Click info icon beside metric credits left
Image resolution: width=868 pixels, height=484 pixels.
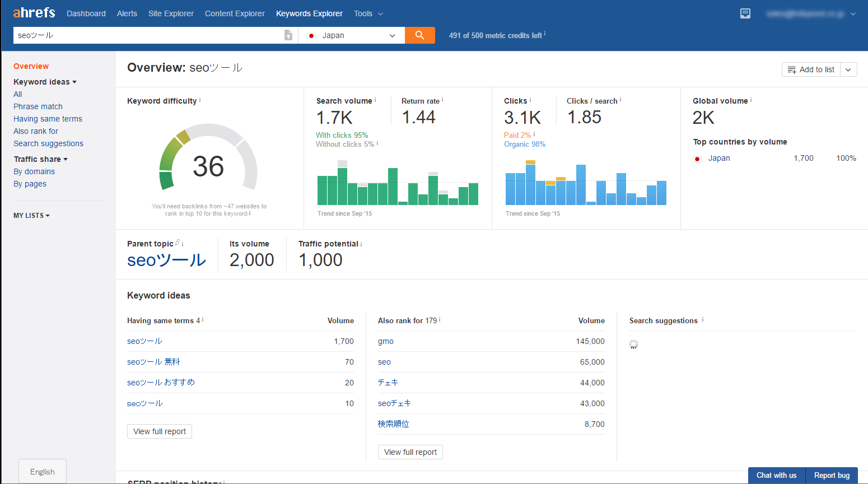545,34
